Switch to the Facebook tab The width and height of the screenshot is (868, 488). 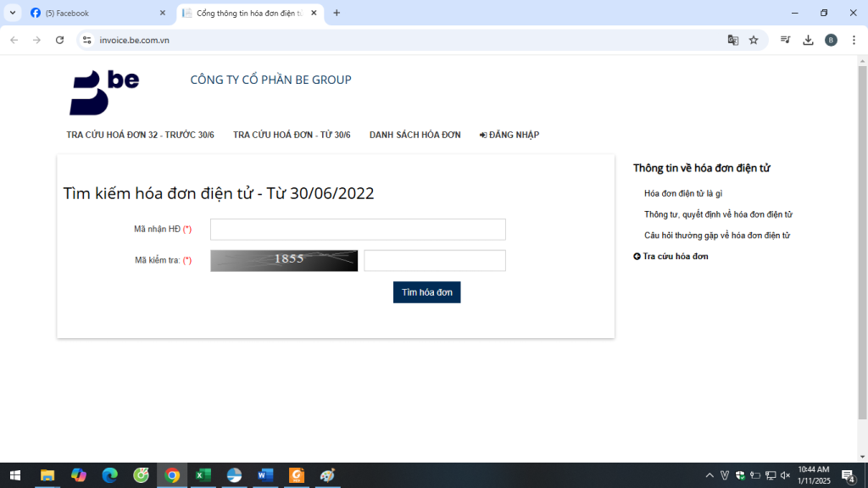pos(97,13)
